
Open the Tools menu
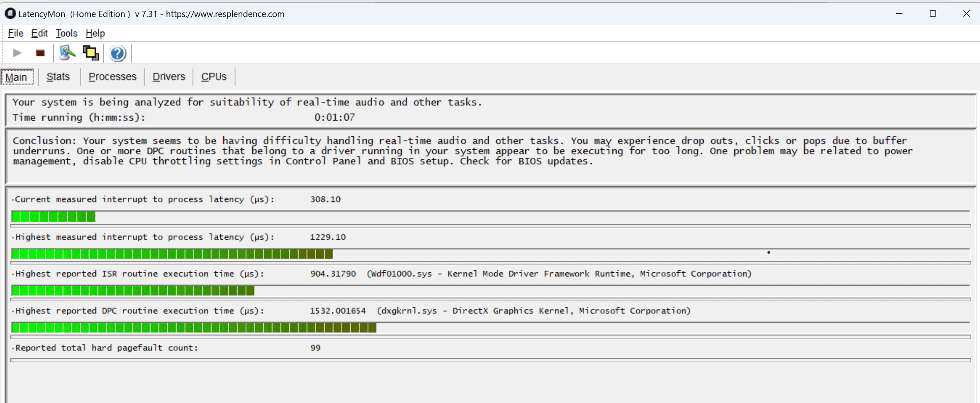[66, 33]
